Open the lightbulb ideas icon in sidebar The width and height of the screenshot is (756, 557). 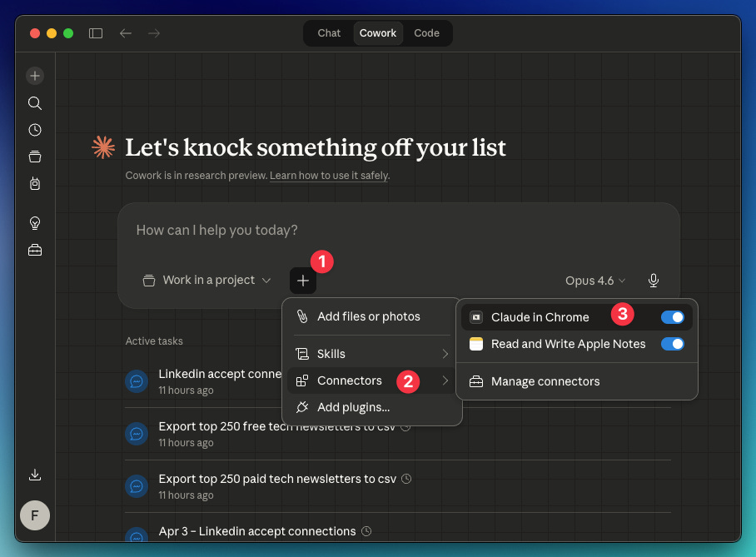[35, 223]
